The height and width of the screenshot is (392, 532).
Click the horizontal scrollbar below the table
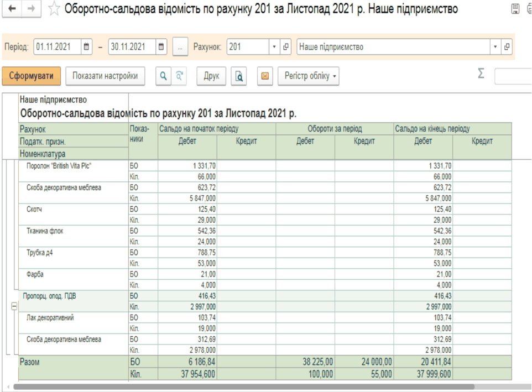[244, 386]
